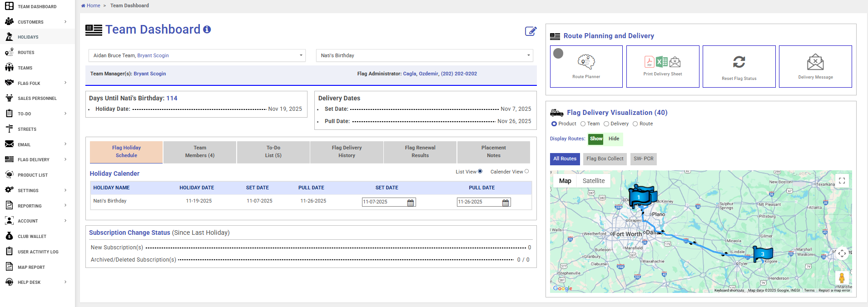Expand the Email submenu chevron

pos(65,144)
